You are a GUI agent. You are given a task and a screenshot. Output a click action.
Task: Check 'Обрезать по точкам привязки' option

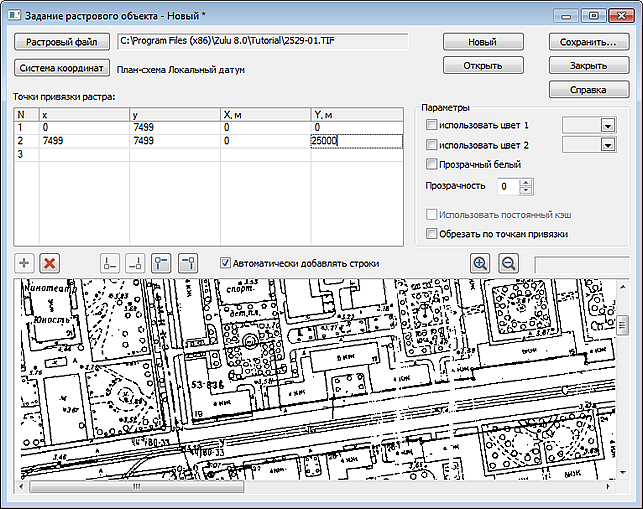pos(432,234)
